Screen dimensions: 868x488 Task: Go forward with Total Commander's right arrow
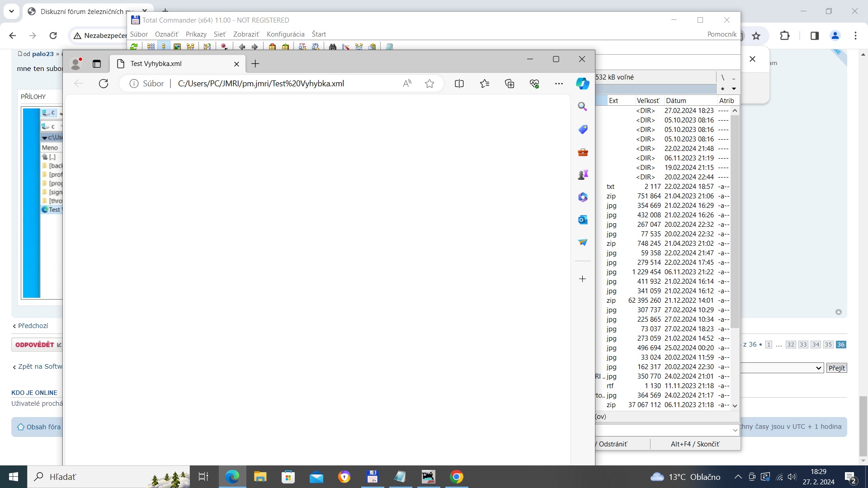pyautogui.click(x=255, y=47)
